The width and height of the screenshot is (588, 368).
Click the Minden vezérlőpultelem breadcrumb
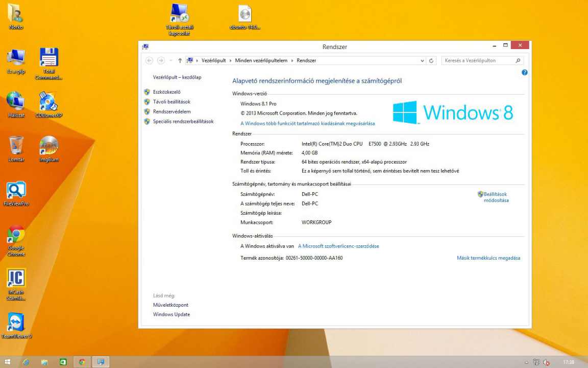click(x=261, y=60)
